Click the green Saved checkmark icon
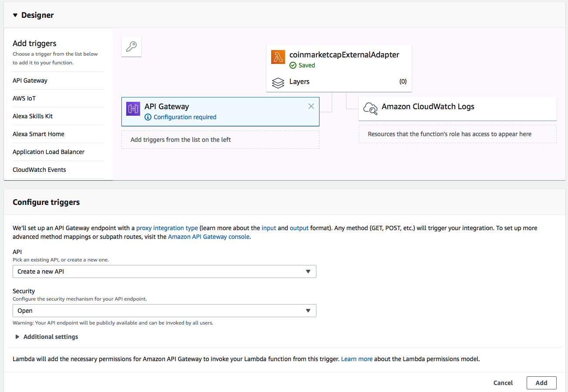The width and height of the screenshot is (568, 392). pos(293,65)
